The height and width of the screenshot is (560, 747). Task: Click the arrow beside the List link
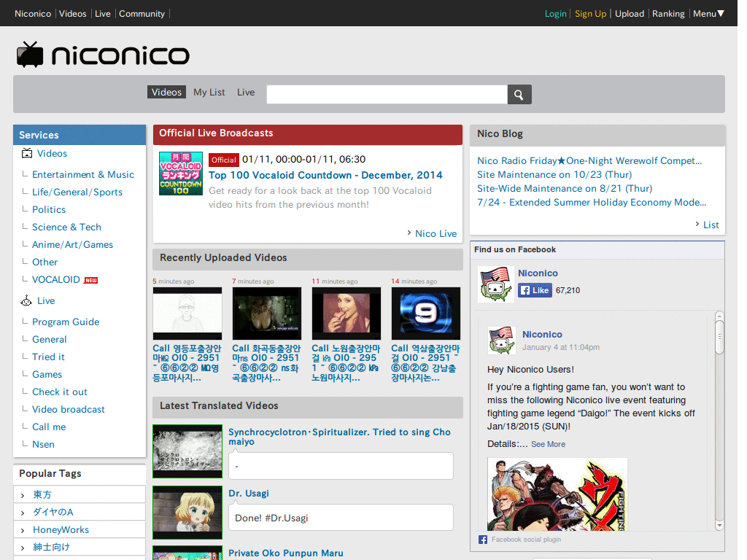[697, 224]
